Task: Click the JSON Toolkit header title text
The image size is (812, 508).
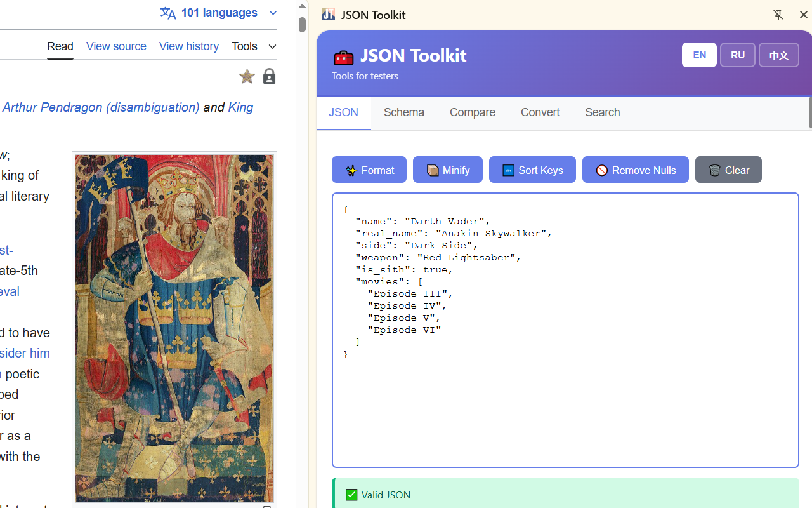Action: pos(413,55)
